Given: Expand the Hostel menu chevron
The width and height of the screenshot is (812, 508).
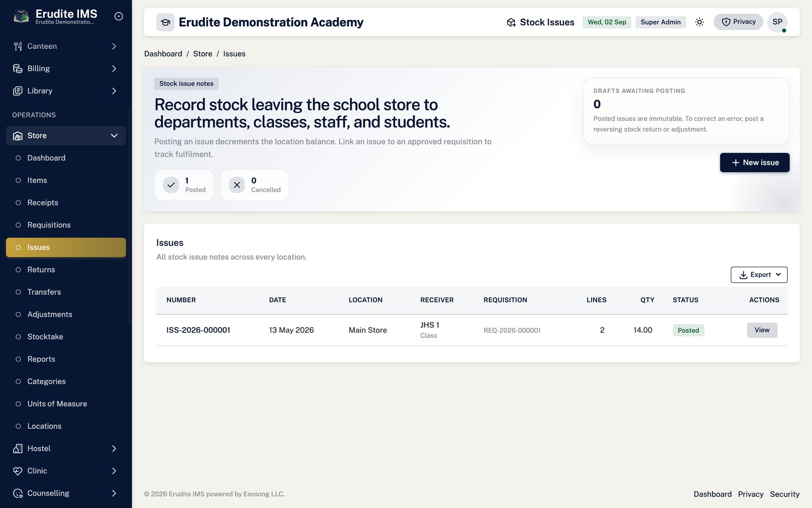Looking at the screenshot, I should click(114, 449).
